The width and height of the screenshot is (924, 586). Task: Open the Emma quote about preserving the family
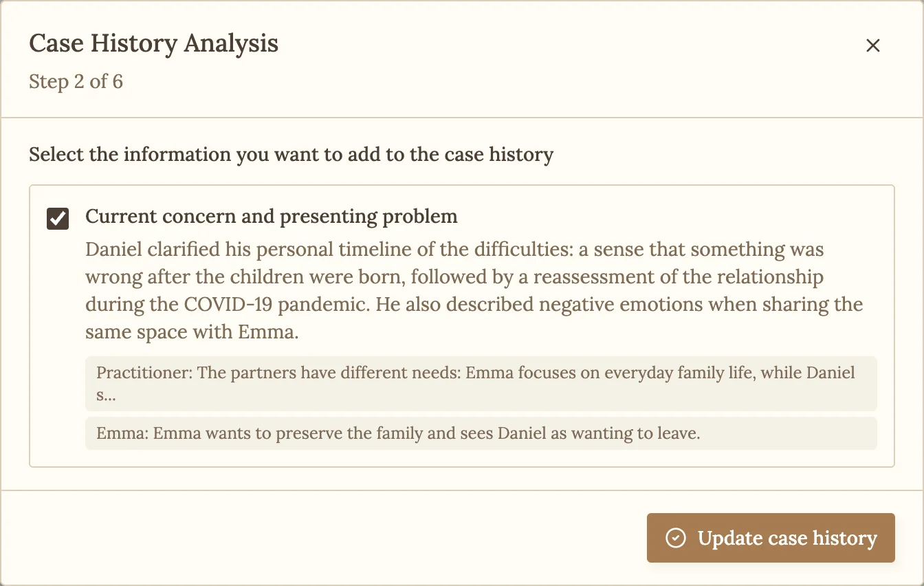click(481, 433)
